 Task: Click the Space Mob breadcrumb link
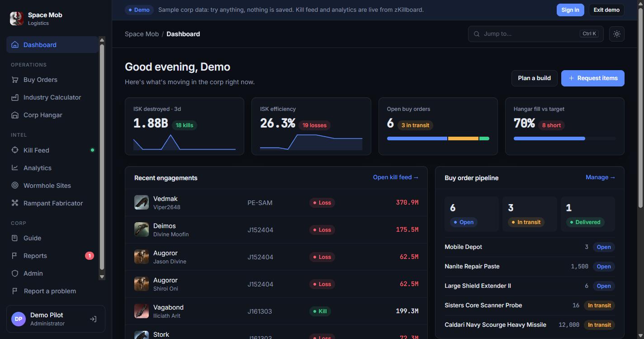[142, 34]
